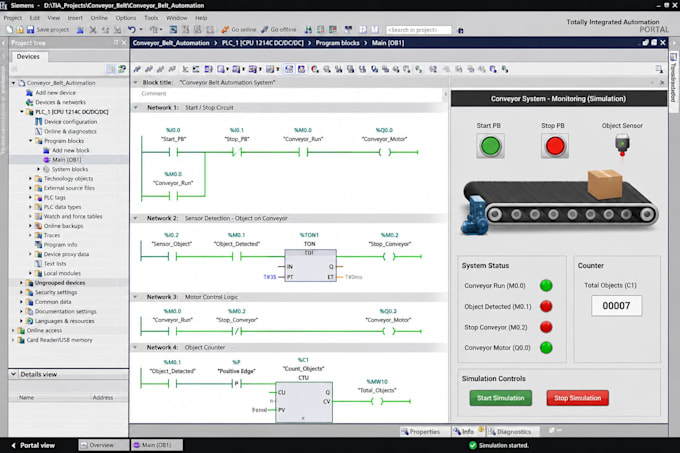
Task: Click Add new device in project tree
Action: point(51,93)
